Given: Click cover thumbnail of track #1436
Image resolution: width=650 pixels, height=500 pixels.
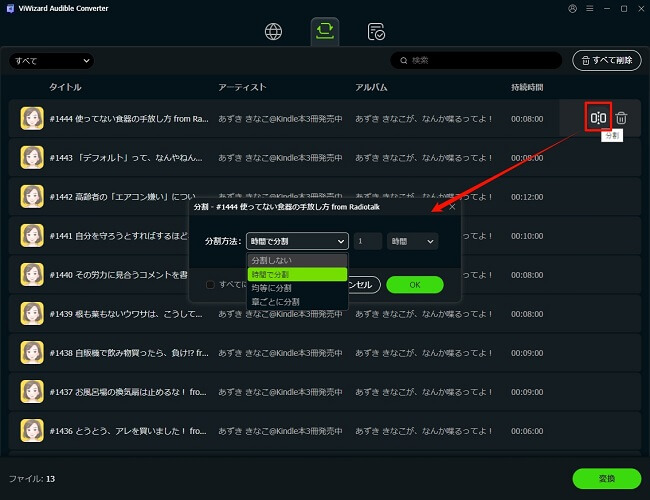Looking at the screenshot, I should click(32, 430).
